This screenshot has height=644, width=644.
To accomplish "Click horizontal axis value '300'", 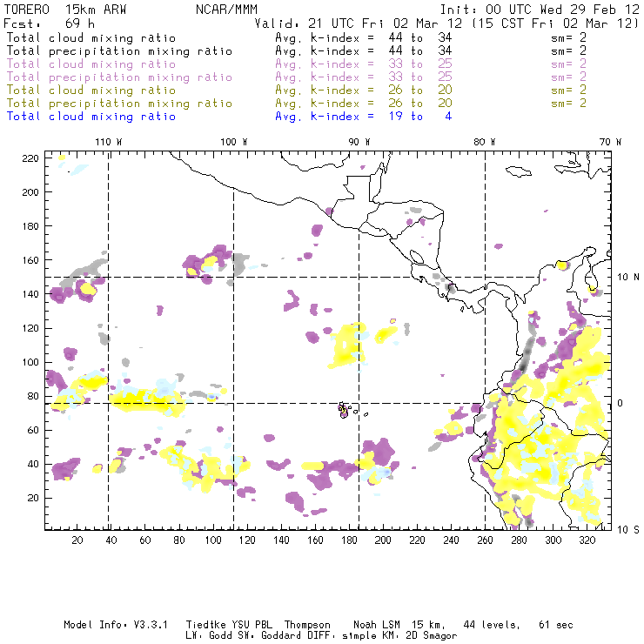I will [553, 540].
